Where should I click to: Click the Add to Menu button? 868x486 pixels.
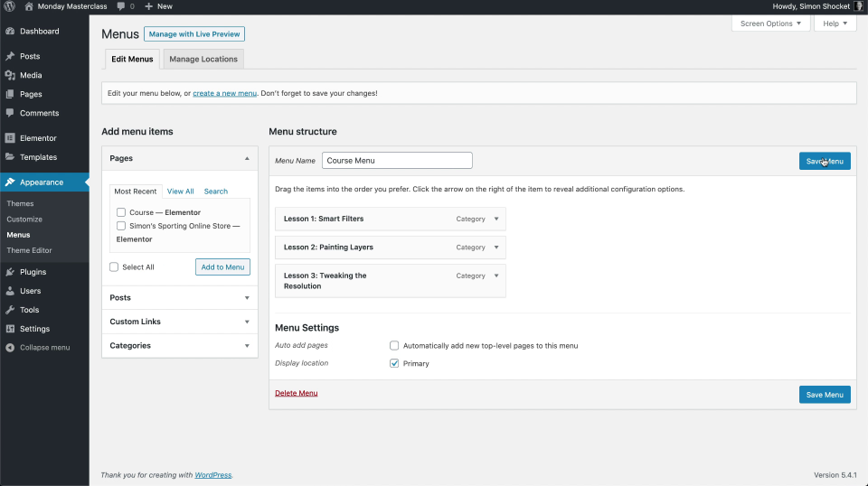coord(222,267)
